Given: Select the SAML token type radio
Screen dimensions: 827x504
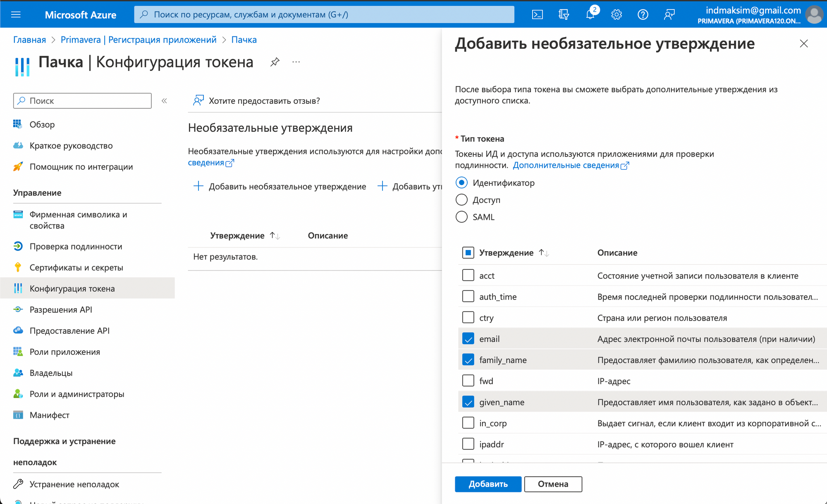Looking at the screenshot, I should [461, 217].
